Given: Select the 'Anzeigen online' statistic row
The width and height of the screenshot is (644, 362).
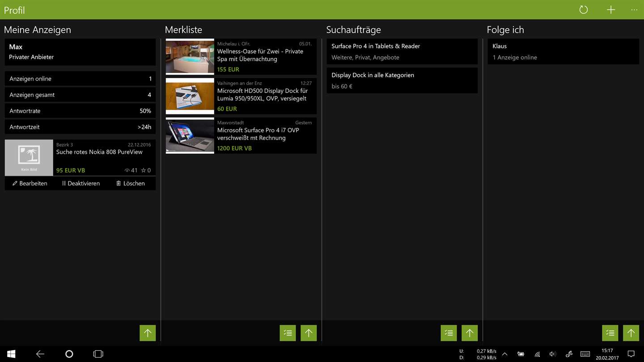Looking at the screenshot, I should [80, 79].
